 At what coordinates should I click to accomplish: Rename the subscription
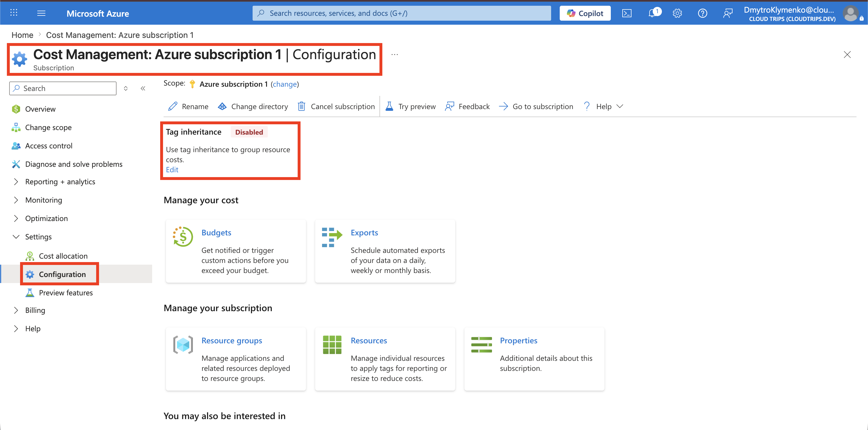pos(188,106)
